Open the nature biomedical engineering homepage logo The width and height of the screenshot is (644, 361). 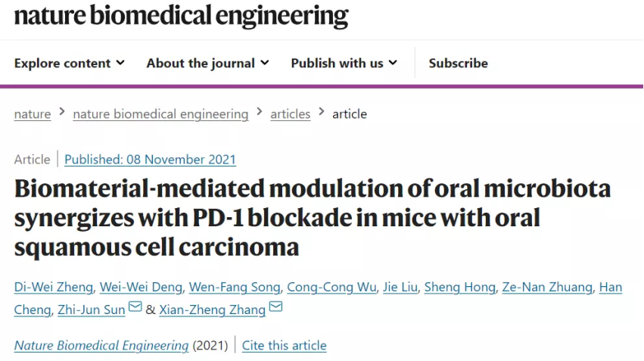tap(181, 16)
